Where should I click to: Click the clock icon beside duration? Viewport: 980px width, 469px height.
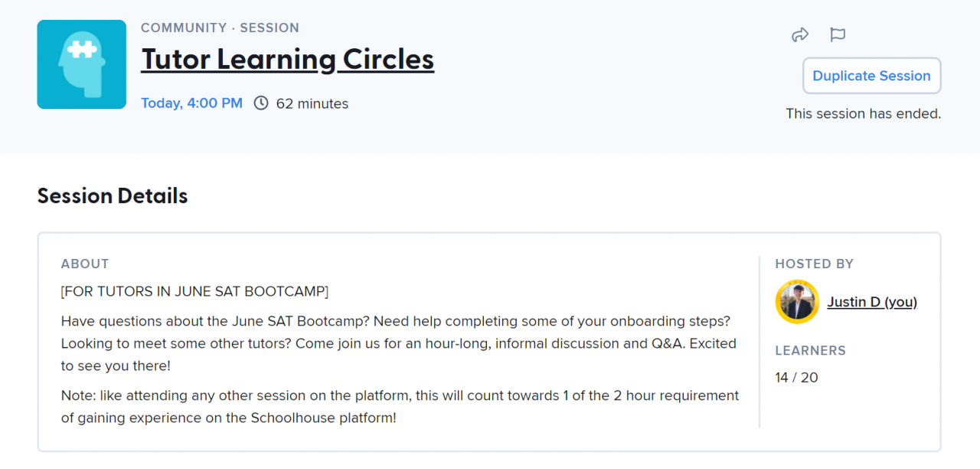[x=261, y=103]
